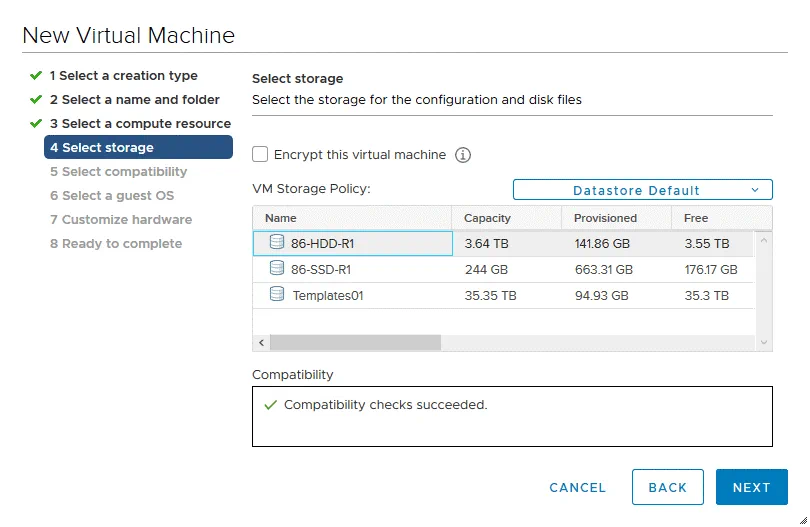Click the encryption info icon

463,155
